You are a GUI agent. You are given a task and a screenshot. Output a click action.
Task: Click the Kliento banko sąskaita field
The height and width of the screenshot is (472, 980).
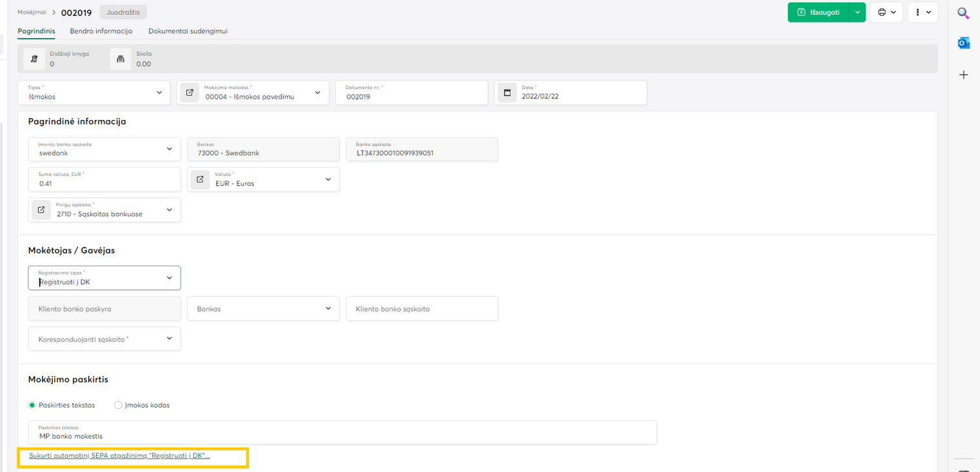tap(422, 309)
